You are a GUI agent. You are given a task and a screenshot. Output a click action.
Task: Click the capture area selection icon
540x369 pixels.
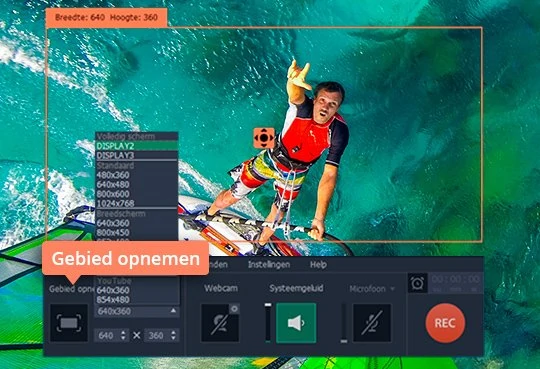[x=69, y=323]
